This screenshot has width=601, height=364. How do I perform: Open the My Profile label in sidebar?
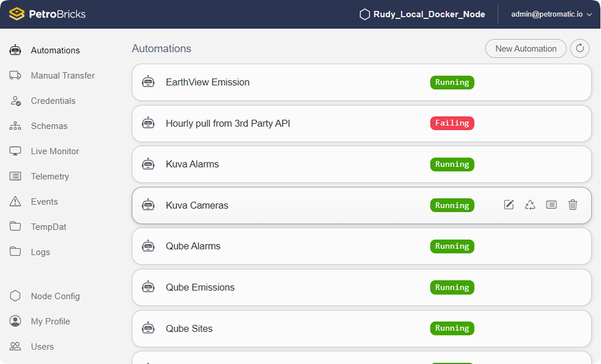coord(50,322)
